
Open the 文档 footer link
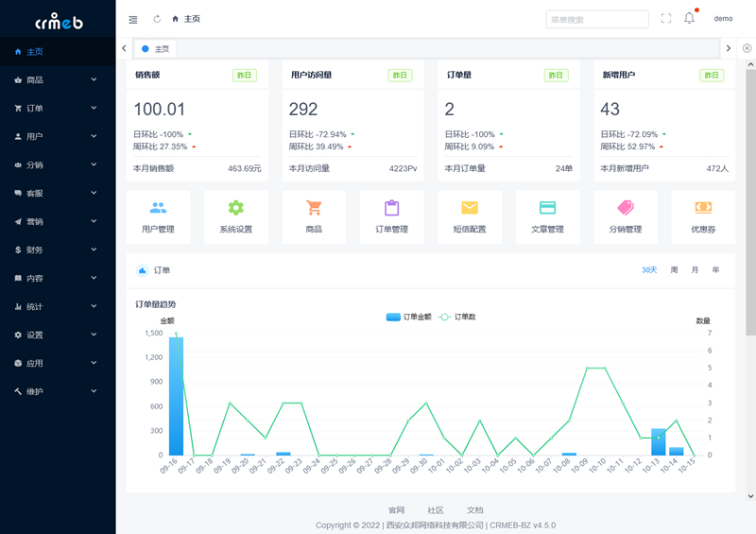(x=474, y=510)
